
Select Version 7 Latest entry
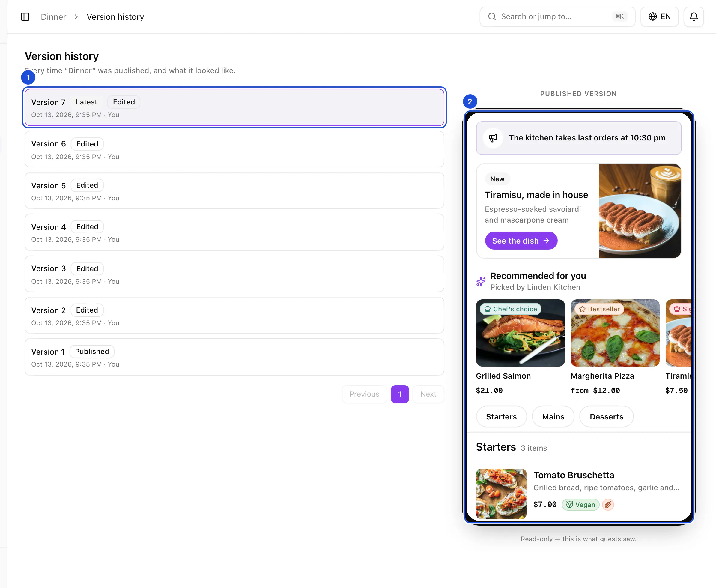click(x=234, y=107)
